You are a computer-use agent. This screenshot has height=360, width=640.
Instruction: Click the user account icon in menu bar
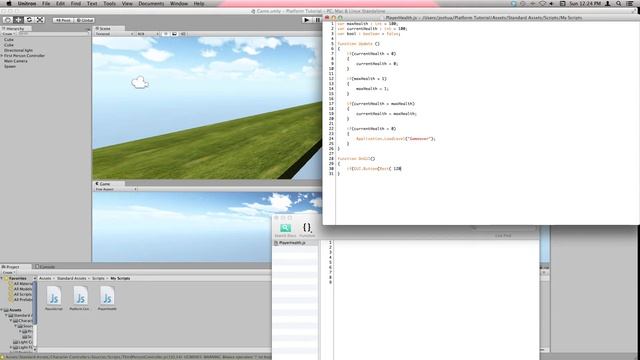coord(607,3)
